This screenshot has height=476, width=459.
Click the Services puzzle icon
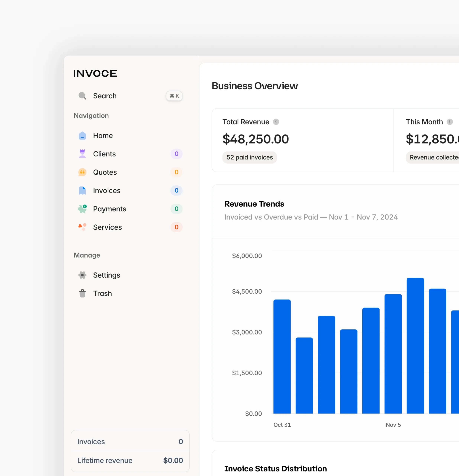pos(82,227)
